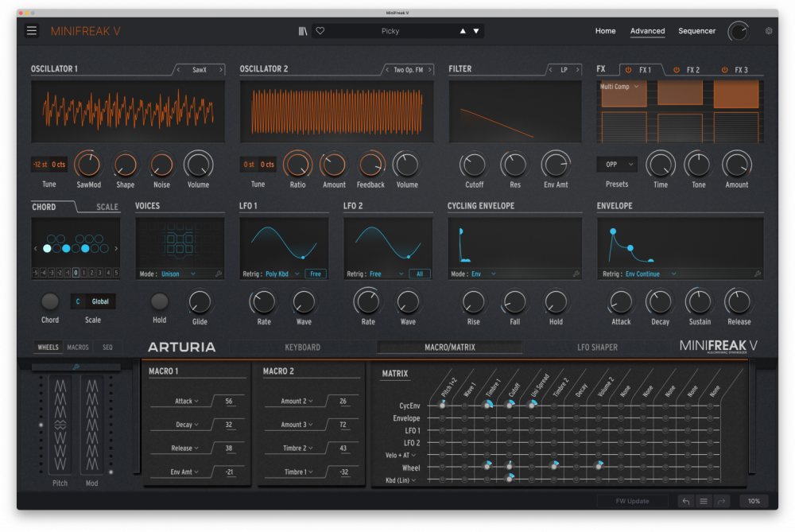
Task: Open the hamburger main menu
Action: 32,31
